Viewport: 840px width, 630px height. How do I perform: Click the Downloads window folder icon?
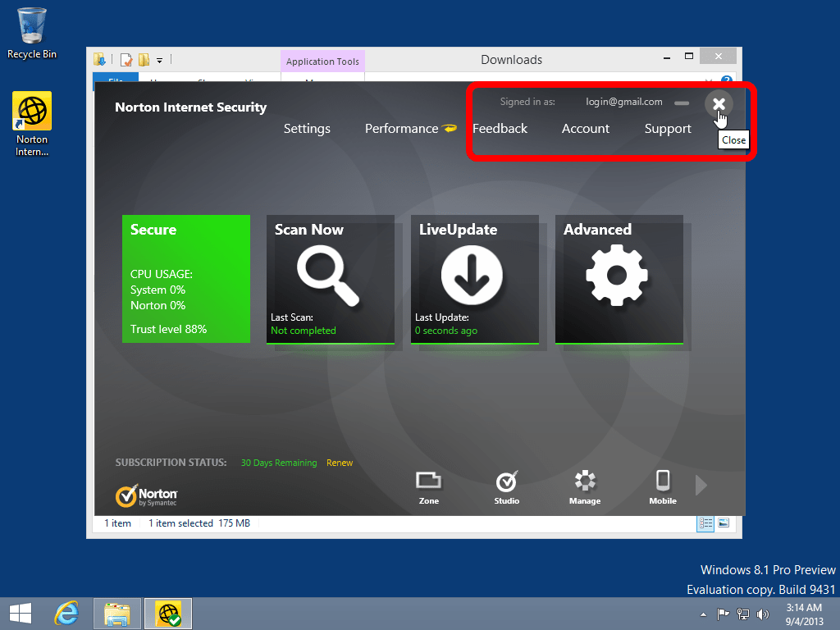point(99,59)
